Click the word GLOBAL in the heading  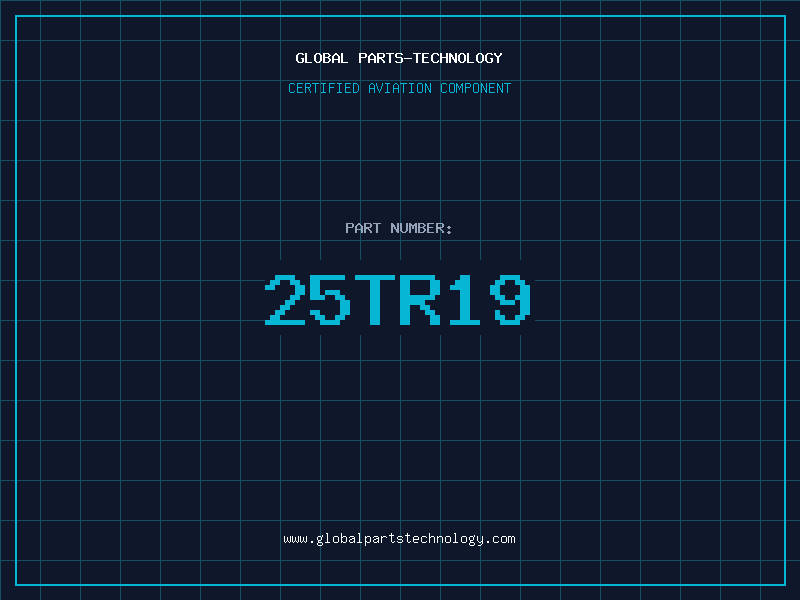[322, 58]
